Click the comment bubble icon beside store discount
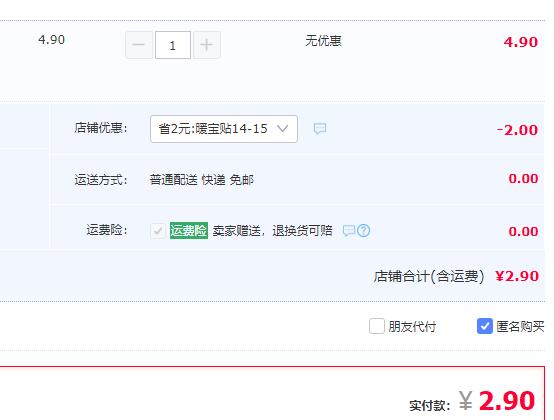Screen dimensions: 554x420 (320, 129)
